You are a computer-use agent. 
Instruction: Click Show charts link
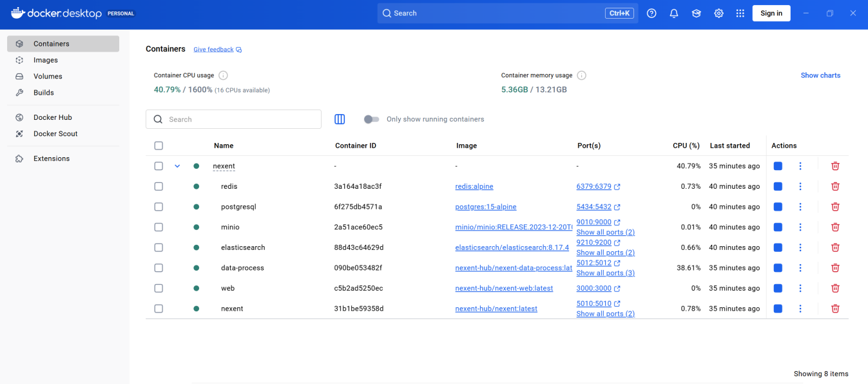point(820,75)
